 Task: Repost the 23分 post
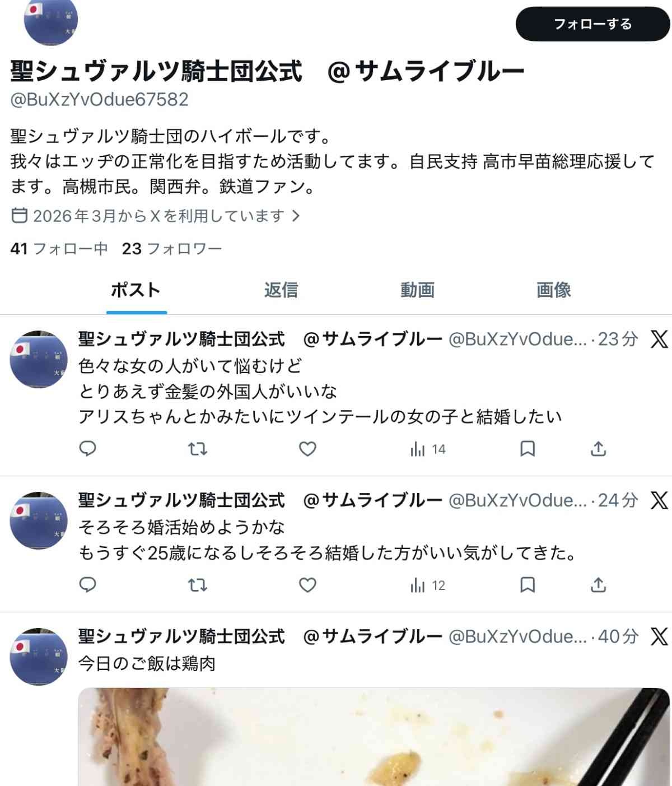tap(197, 449)
